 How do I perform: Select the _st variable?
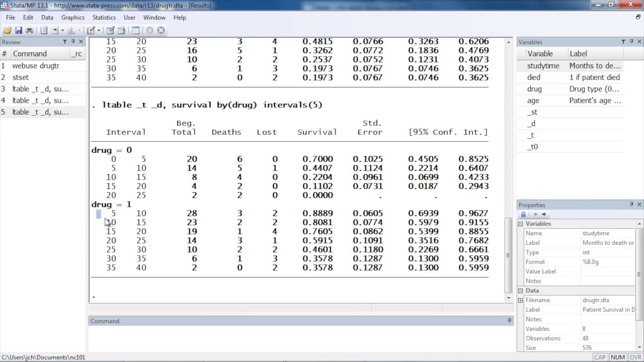[x=571, y=112]
